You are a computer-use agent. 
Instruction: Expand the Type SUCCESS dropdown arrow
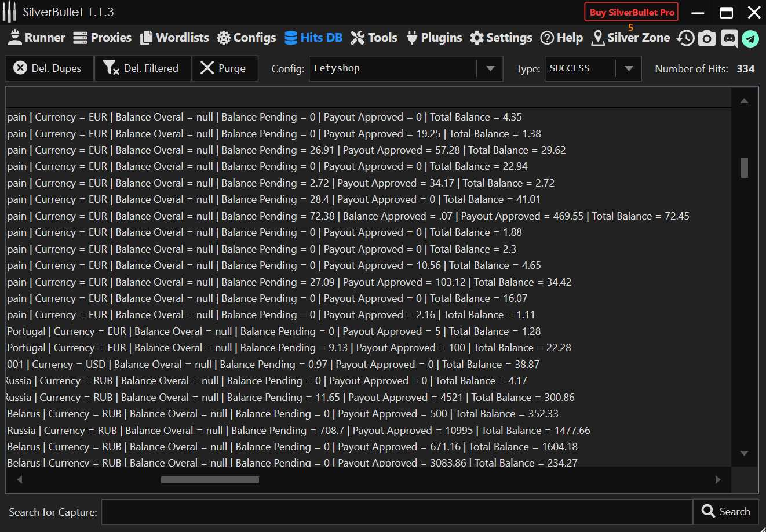coord(629,68)
